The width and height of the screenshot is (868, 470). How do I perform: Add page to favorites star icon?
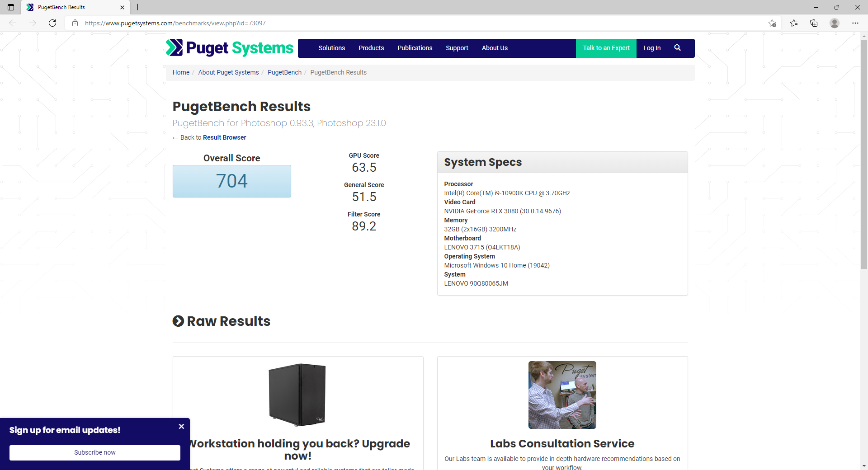click(x=772, y=23)
